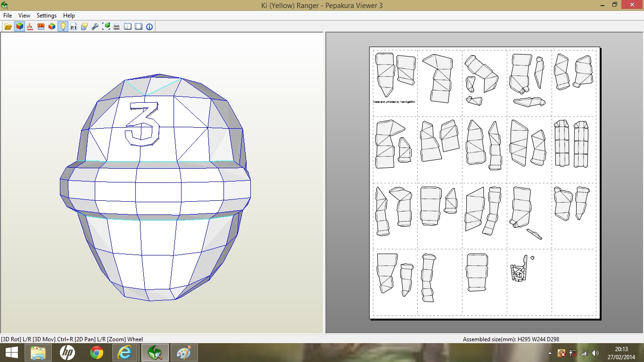Click the 123 edge ID toolbar icon
This screenshot has width=644, height=362.
pos(41,27)
